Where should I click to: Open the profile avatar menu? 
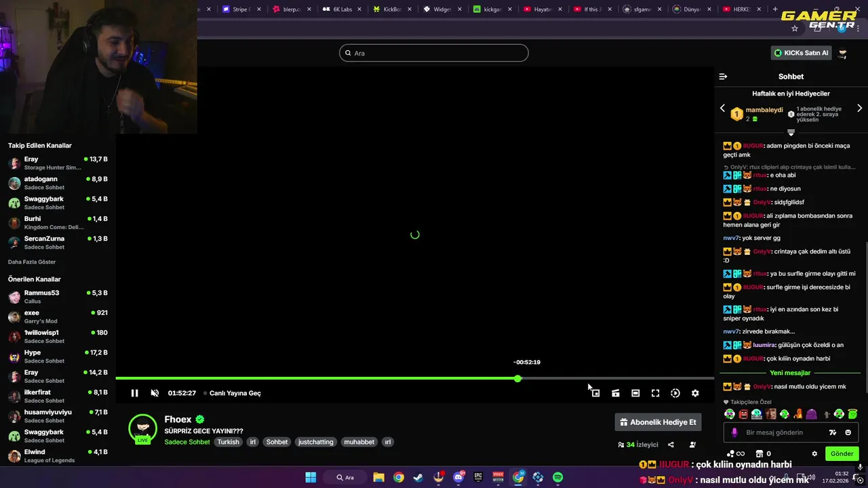(843, 53)
